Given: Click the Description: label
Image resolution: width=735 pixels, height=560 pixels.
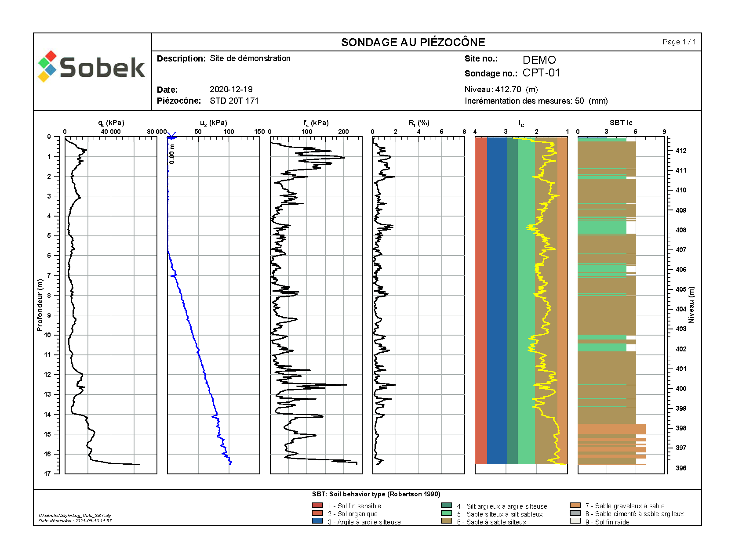Looking at the screenshot, I should tap(181, 58).
